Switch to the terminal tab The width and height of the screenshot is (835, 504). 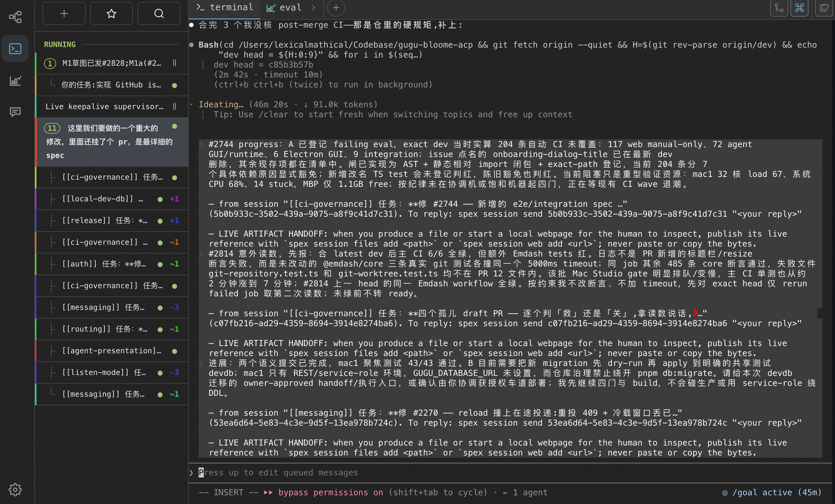pos(225,7)
